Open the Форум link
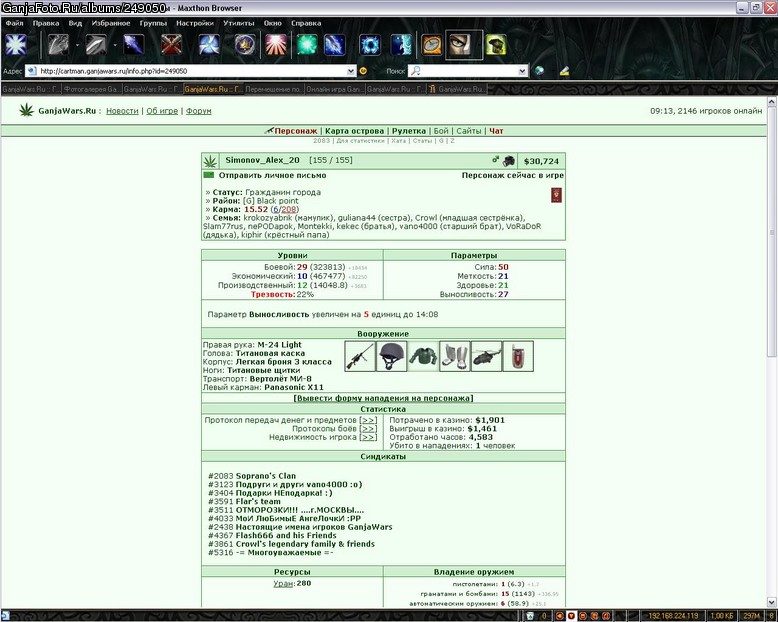Screen dimensions: 778x622 coord(198,111)
